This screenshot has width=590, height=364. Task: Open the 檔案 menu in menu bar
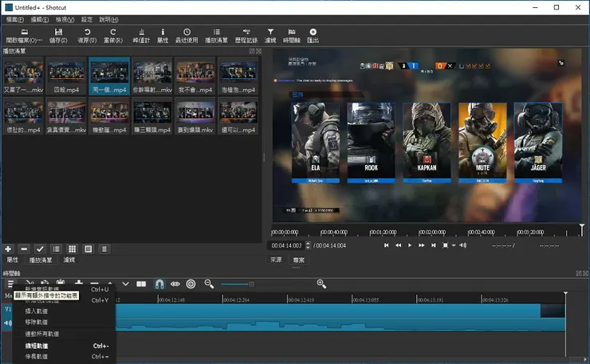coord(14,19)
